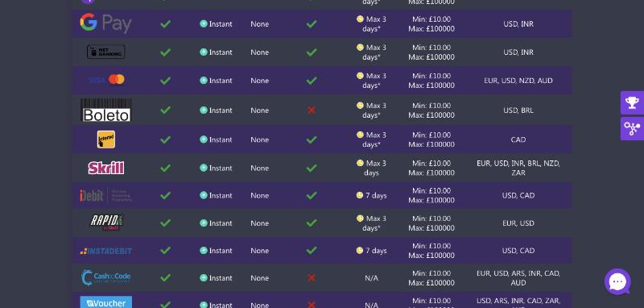Click the Instant icon in Skrill row
644x308 pixels.
click(x=204, y=168)
